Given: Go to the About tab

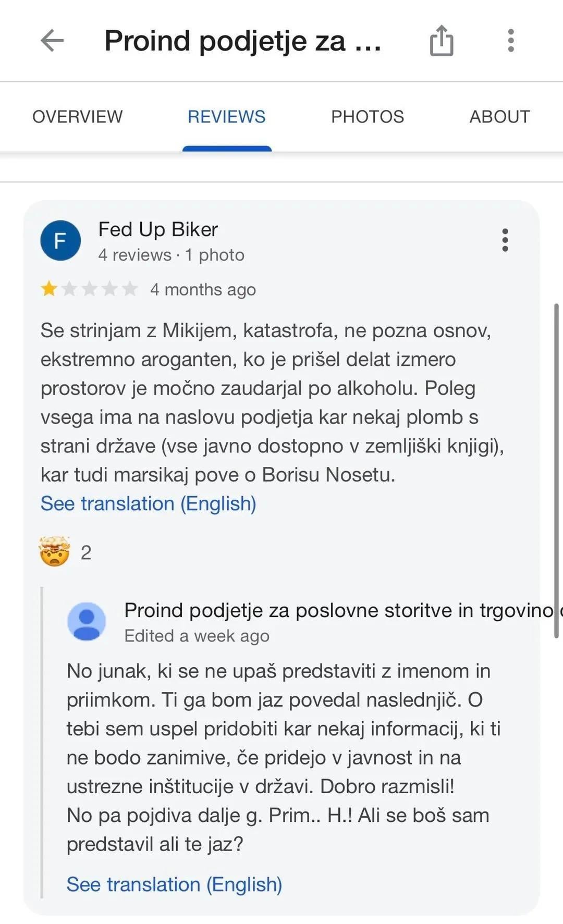Looking at the screenshot, I should [499, 117].
